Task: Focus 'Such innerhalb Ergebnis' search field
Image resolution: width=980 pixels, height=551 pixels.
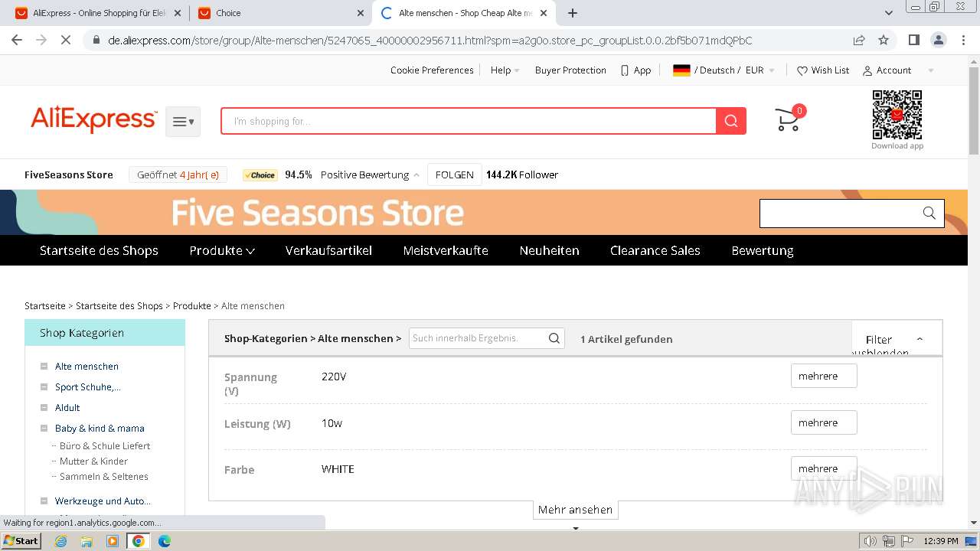Action: pos(478,338)
